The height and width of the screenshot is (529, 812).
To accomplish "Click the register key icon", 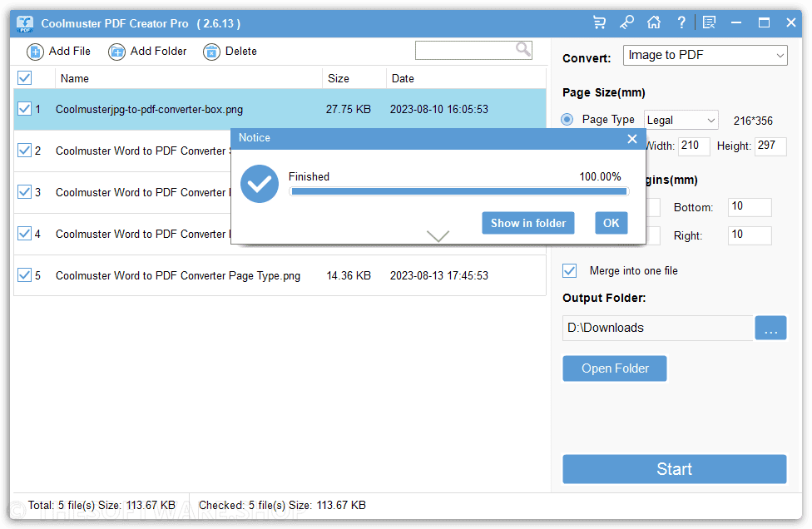I will [626, 22].
